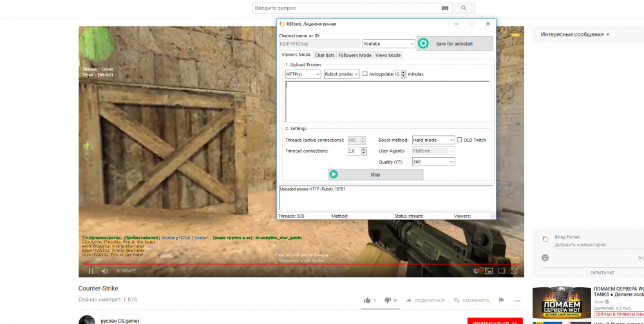The height and width of the screenshot is (324, 644).
Task: Check the OLD Twitch option
Action: 459,140
